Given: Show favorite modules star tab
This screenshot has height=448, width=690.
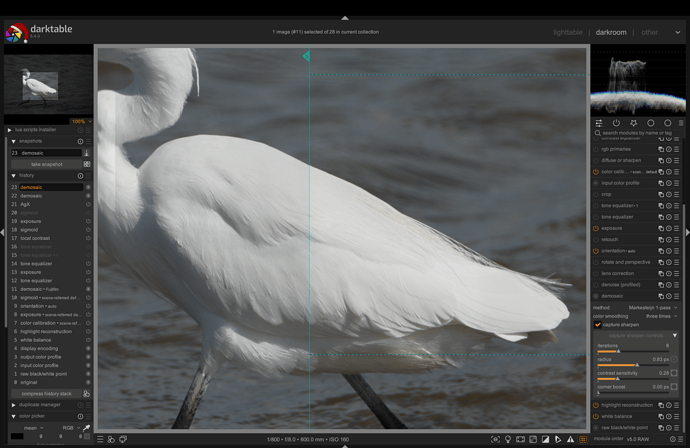Looking at the screenshot, I should [x=633, y=123].
